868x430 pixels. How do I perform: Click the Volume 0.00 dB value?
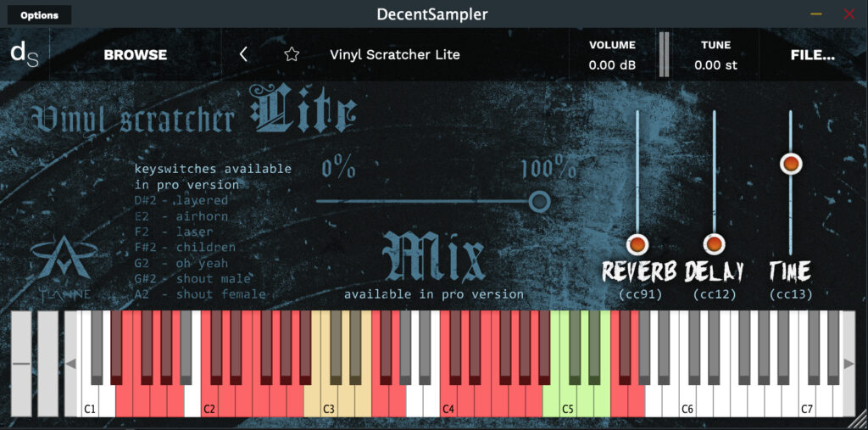coord(612,64)
